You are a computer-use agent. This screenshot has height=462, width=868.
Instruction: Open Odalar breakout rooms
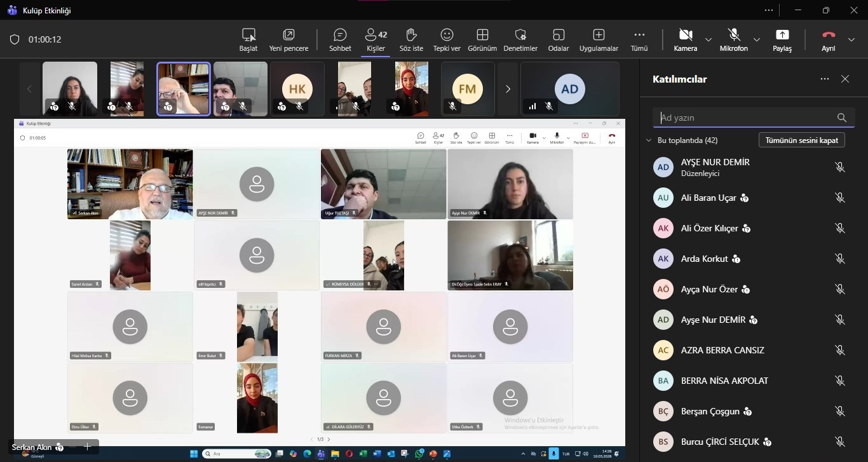[x=558, y=39]
